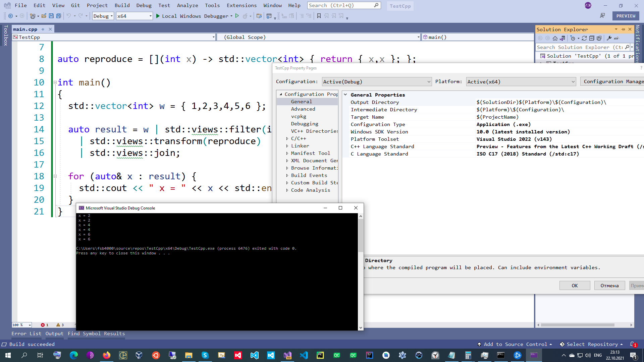Click the Save All toolbar icon

click(59, 16)
